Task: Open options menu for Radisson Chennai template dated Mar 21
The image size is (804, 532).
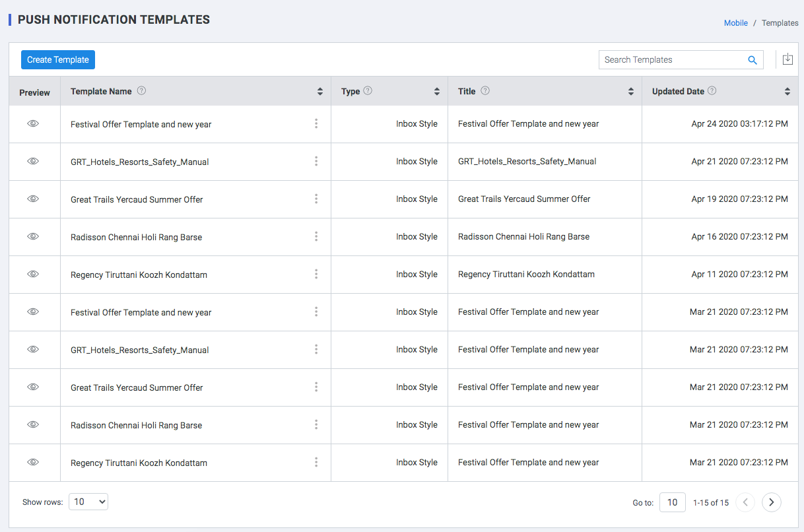Action: pos(316,424)
